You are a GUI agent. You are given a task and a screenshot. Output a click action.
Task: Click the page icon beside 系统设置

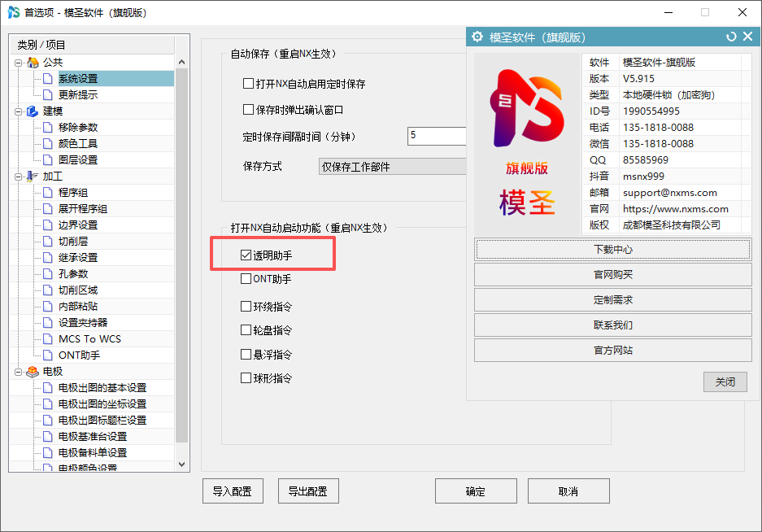point(48,79)
